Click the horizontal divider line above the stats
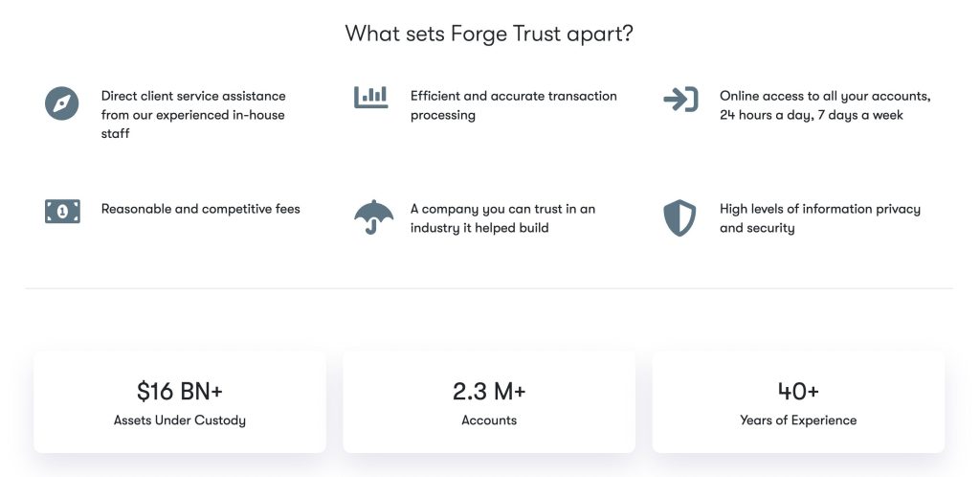Image resolution: width=980 pixels, height=477 pixels. click(x=489, y=288)
